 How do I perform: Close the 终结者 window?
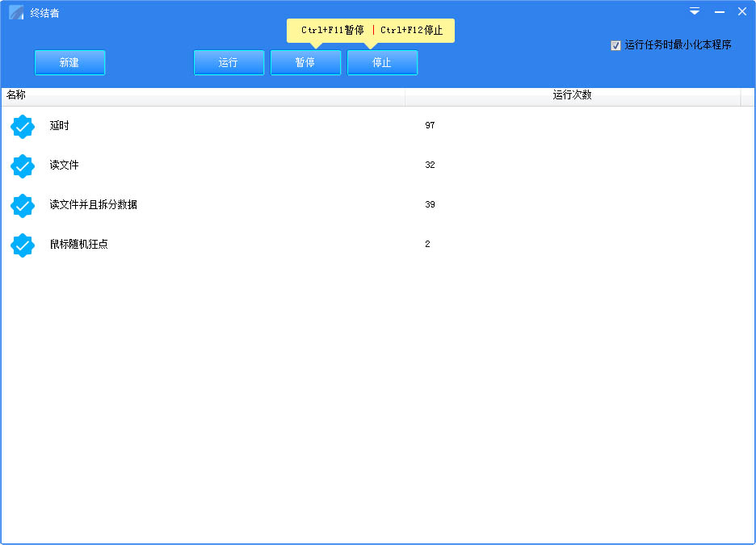pyautogui.click(x=742, y=12)
